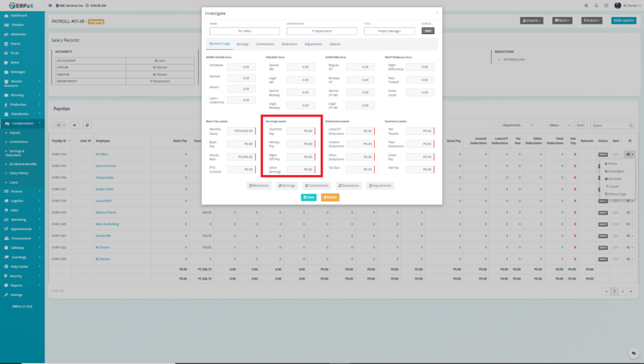644x364 pixels.
Task: Open the Batch dropdown menu
Action: [x=562, y=21]
